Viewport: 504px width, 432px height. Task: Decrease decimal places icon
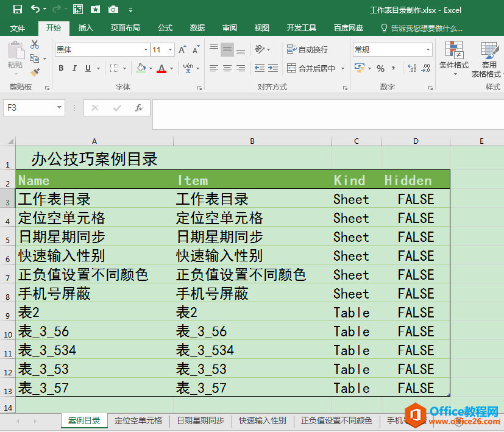tap(426, 68)
